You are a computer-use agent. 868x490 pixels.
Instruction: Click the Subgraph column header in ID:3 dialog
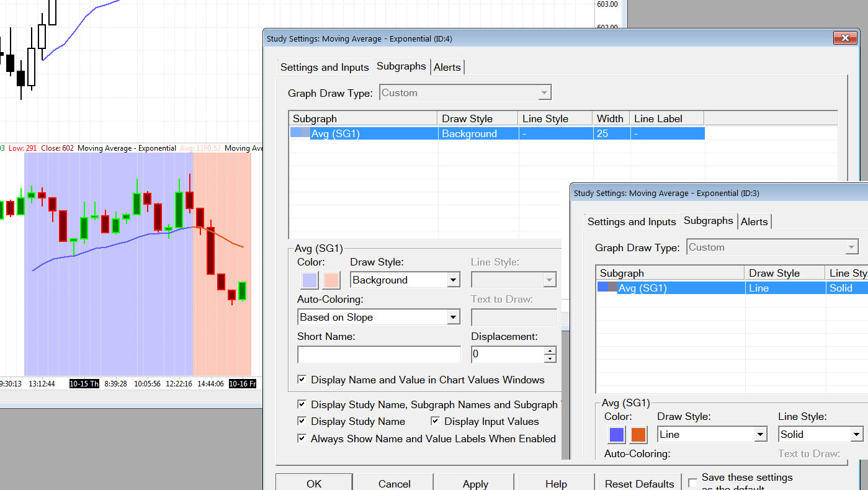pos(671,273)
